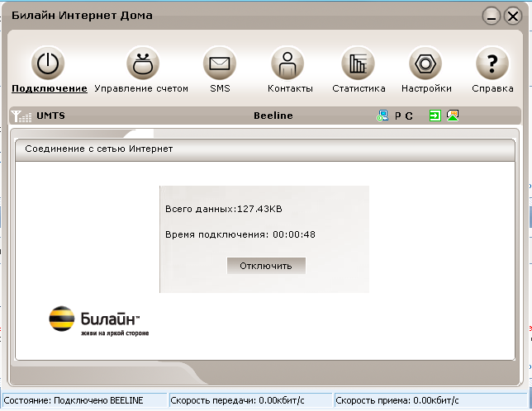The image size is (532, 411).
Task: Open the SMS envelope icon
Action: tap(220, 63)
